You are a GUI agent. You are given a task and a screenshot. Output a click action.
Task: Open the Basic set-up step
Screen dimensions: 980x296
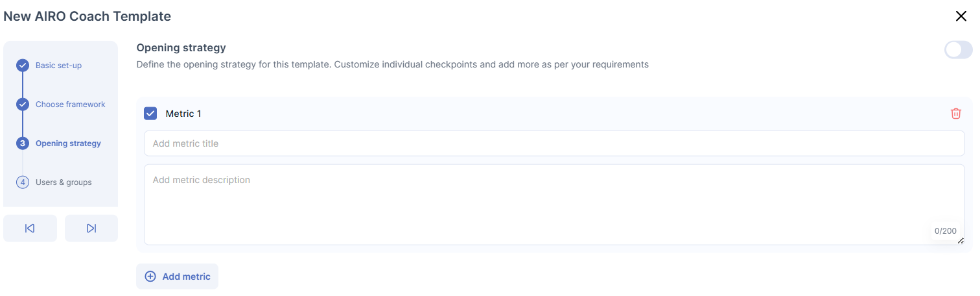pyautogui.click(x=58, y=66)
